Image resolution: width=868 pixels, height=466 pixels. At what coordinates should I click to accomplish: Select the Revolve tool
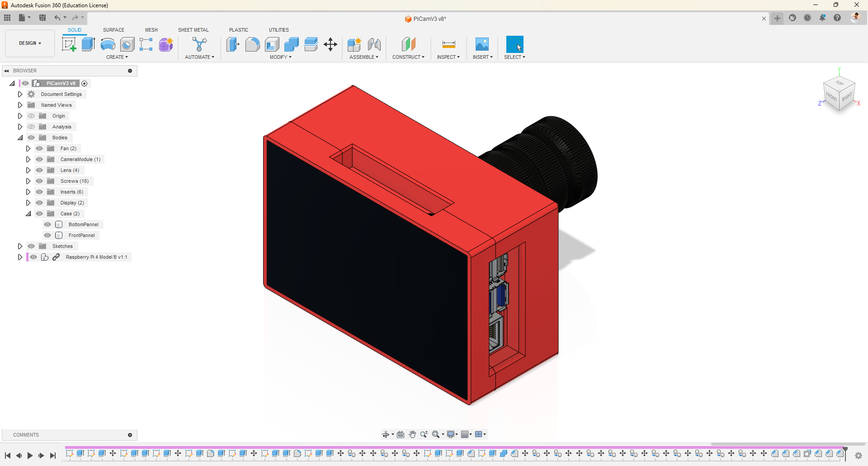108,44
